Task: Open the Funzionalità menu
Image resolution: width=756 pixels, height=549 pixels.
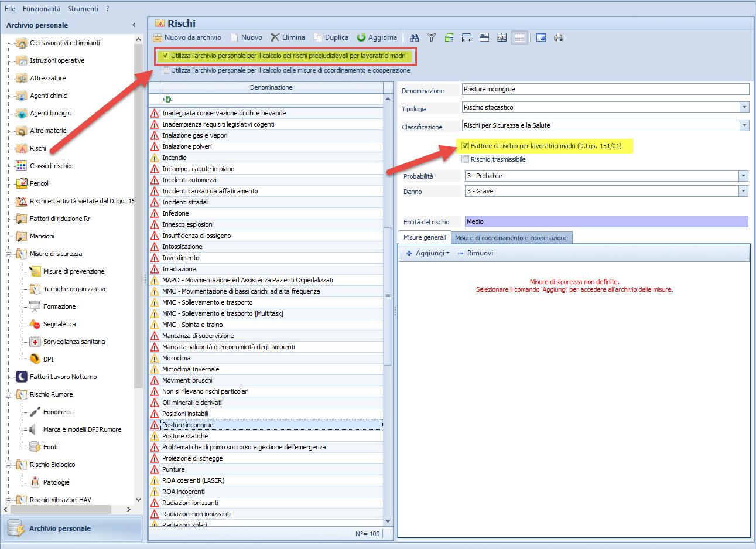Action: (x=42, y=9)
